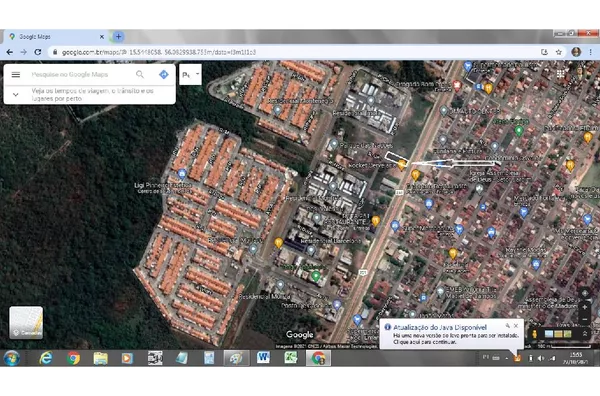600x396 pixels.
Task: Click the wrench icon in Java balloon
Action: pos(508,326)
